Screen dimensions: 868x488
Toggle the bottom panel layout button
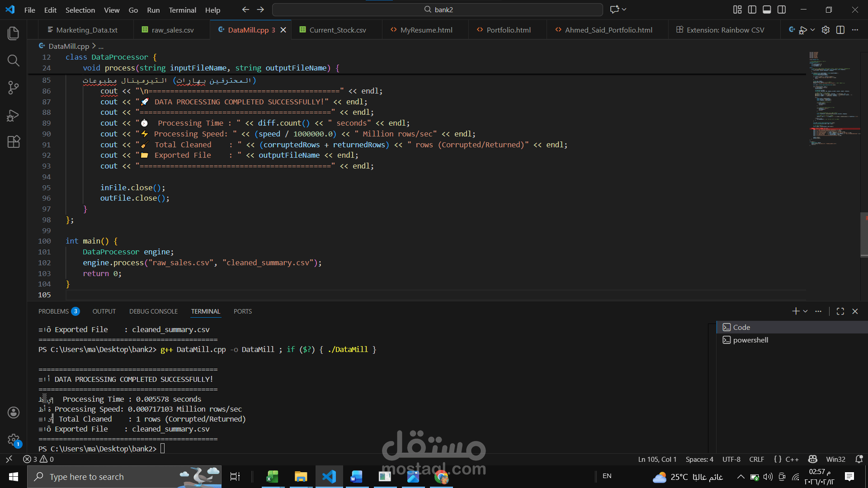767,9
